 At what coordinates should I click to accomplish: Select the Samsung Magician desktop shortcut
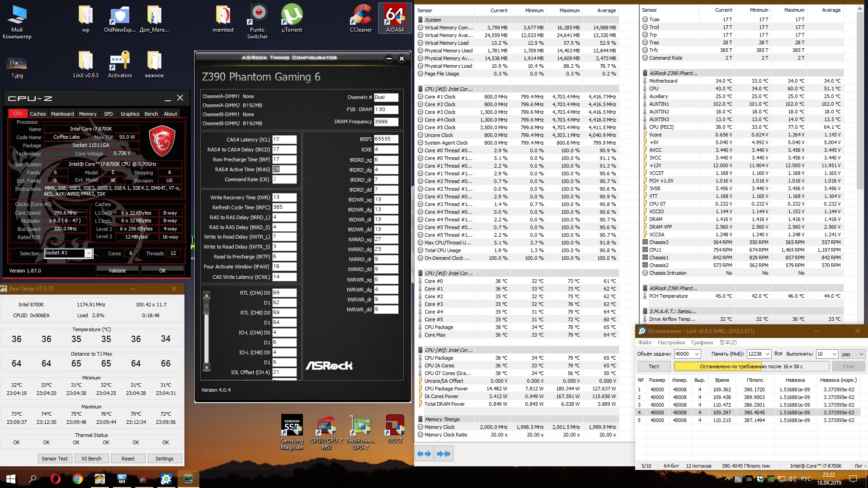(x=292, y=432)
